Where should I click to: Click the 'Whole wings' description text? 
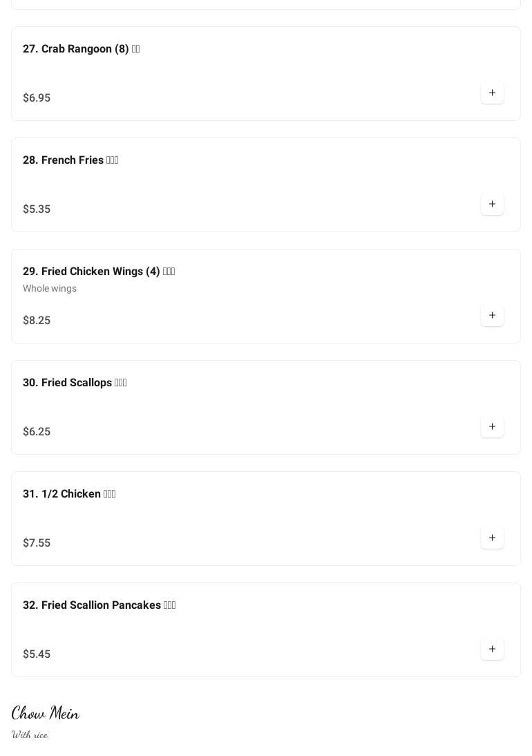point(50,289)
